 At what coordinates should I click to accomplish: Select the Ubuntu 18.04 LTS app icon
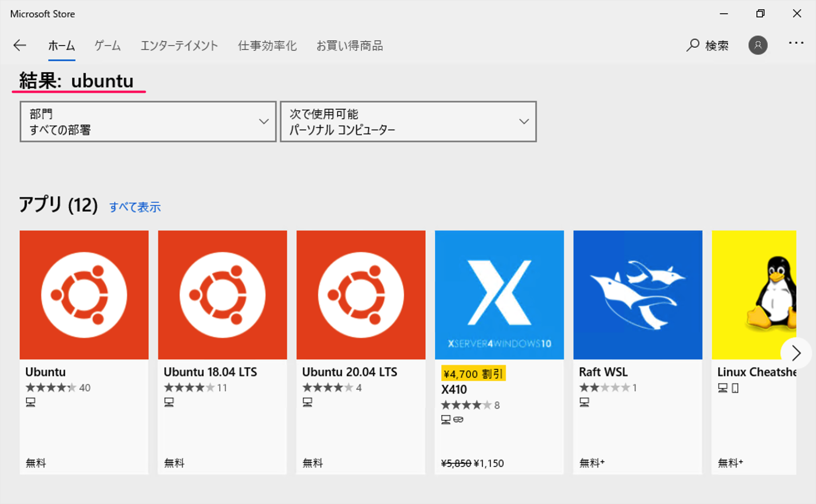222,294
